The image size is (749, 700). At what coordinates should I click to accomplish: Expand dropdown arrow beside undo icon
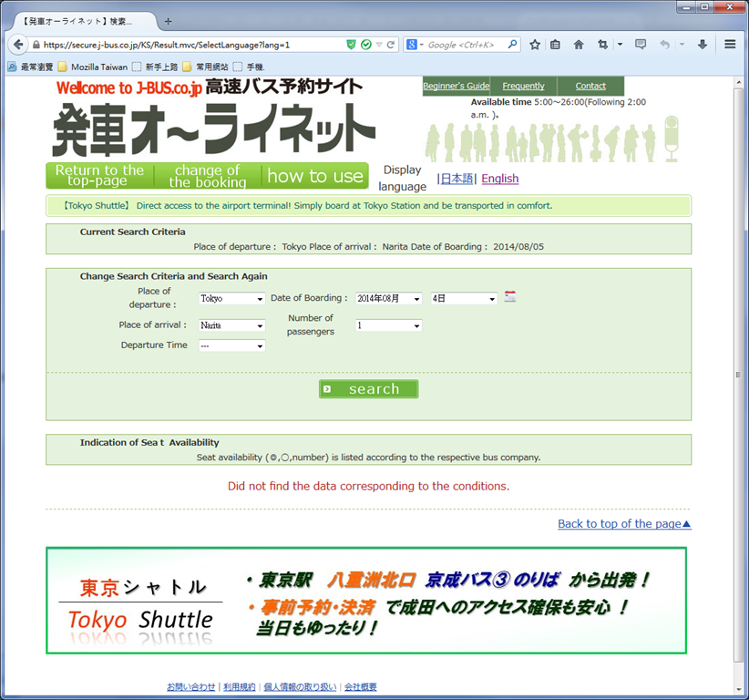(682, 45)
